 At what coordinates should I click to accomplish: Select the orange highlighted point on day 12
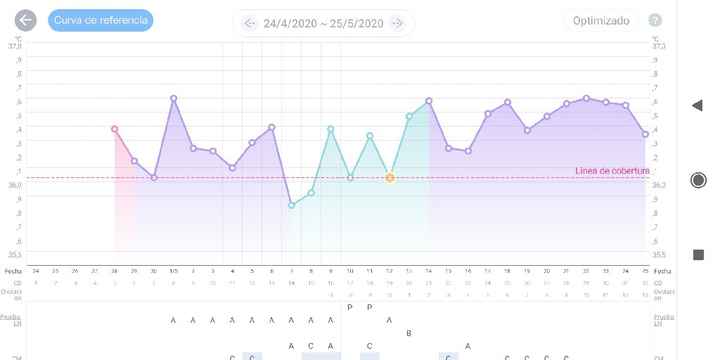click(x=390, y=177)
